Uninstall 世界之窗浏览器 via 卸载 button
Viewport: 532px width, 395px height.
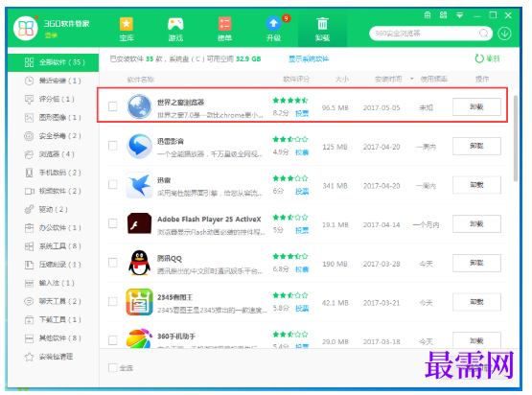pos(476,106)
